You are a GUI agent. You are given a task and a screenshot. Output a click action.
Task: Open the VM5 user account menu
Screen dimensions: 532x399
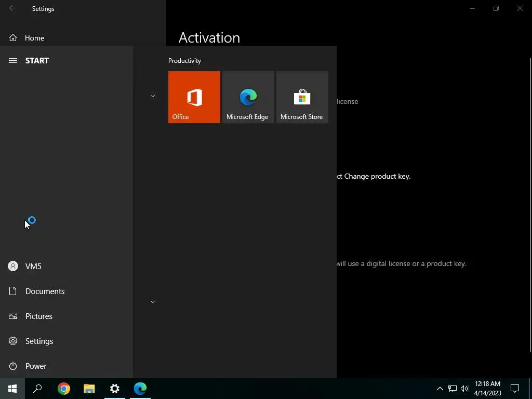point(66,267)
